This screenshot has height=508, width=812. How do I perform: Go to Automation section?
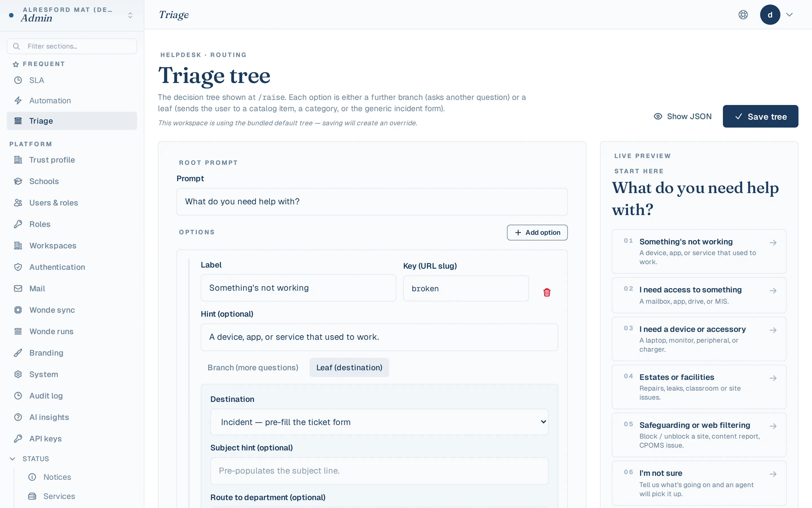click(72, 100)
